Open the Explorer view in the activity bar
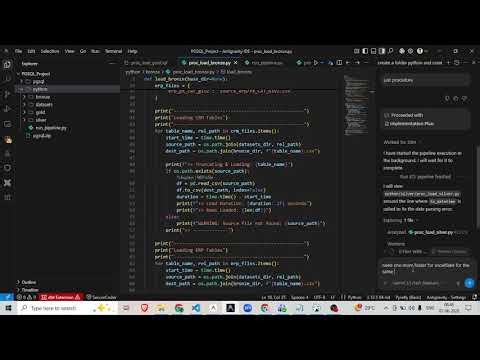The width and height of the screenshot is (480, 360). 7,64
